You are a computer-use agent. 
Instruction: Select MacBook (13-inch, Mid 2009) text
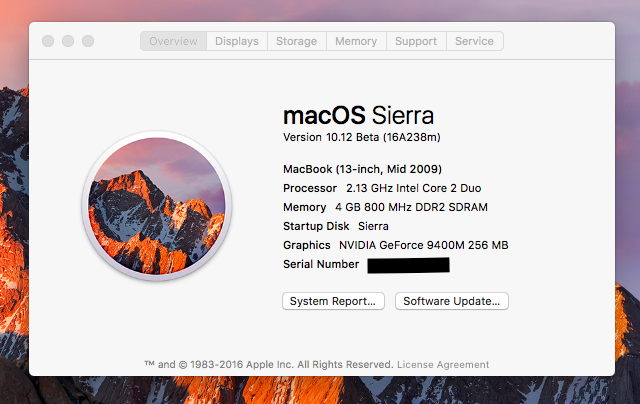[x=362, y=169]
